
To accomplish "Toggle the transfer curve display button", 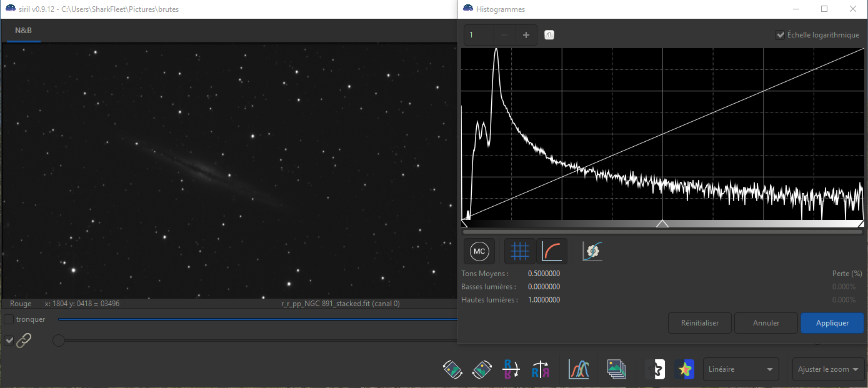I will click(551, 251).
